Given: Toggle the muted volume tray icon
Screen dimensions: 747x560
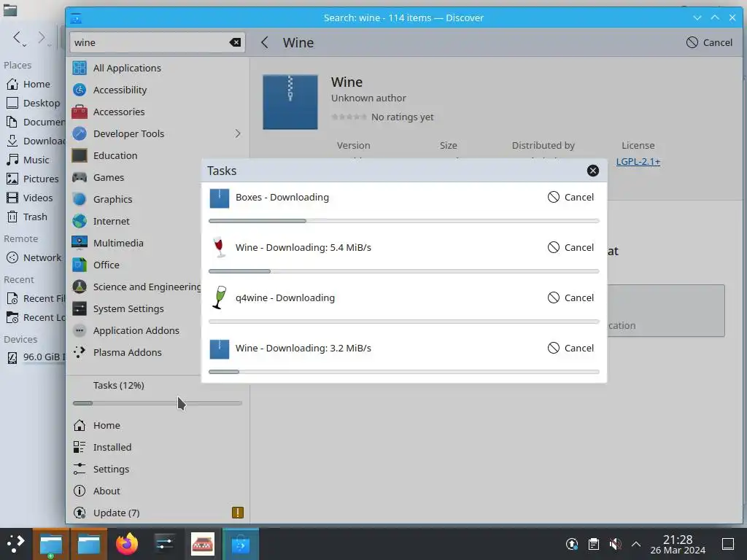Looking at the screenshot, I should point(615,544).
